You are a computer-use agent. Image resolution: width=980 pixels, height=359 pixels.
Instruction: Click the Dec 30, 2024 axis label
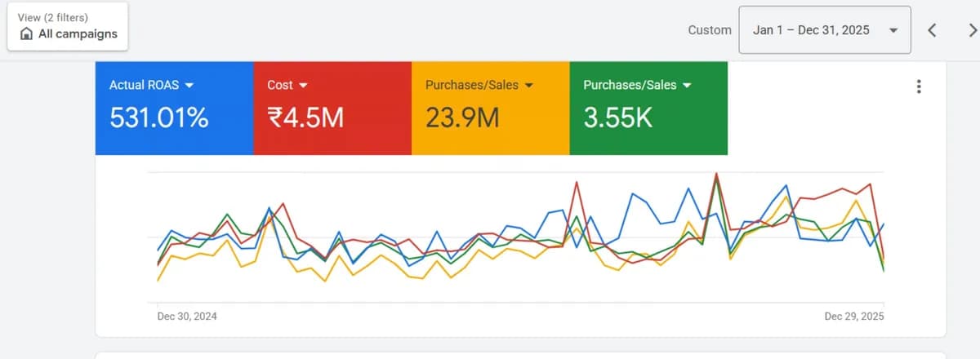(x=187, y=316)
